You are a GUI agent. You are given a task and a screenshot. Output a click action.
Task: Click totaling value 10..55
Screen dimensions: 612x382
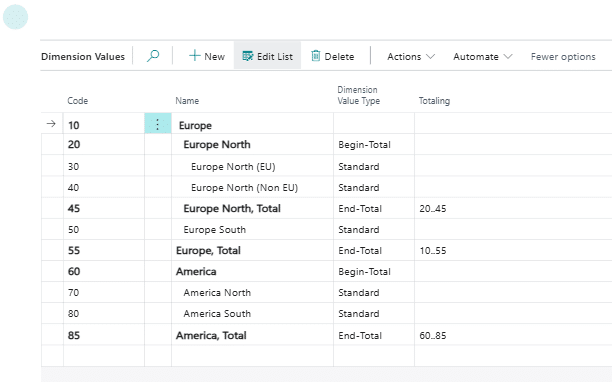(432, 251)
